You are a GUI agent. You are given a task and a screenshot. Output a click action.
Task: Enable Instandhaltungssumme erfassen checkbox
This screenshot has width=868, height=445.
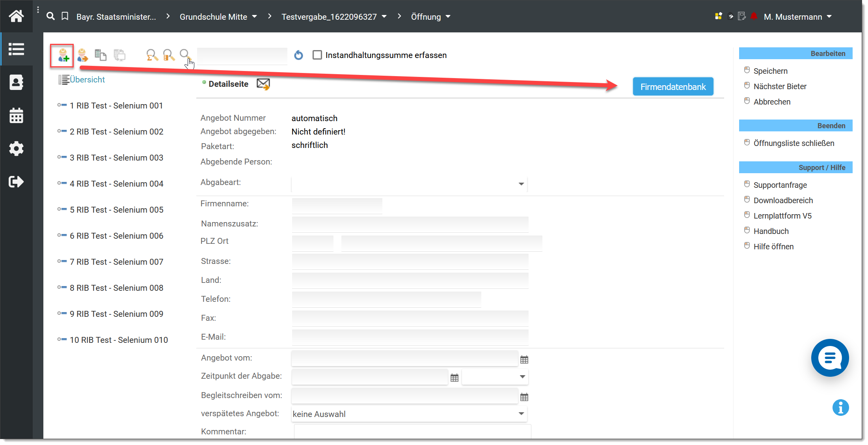coord(317,55)
